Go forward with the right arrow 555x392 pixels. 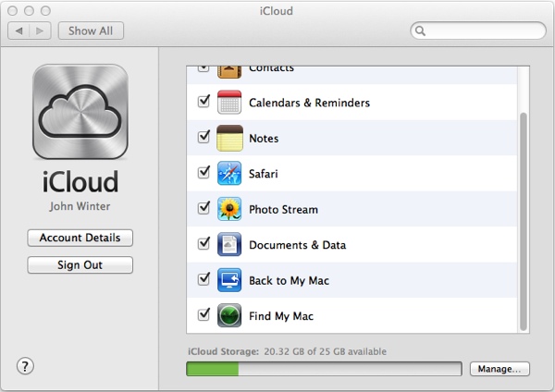point(40,31)
